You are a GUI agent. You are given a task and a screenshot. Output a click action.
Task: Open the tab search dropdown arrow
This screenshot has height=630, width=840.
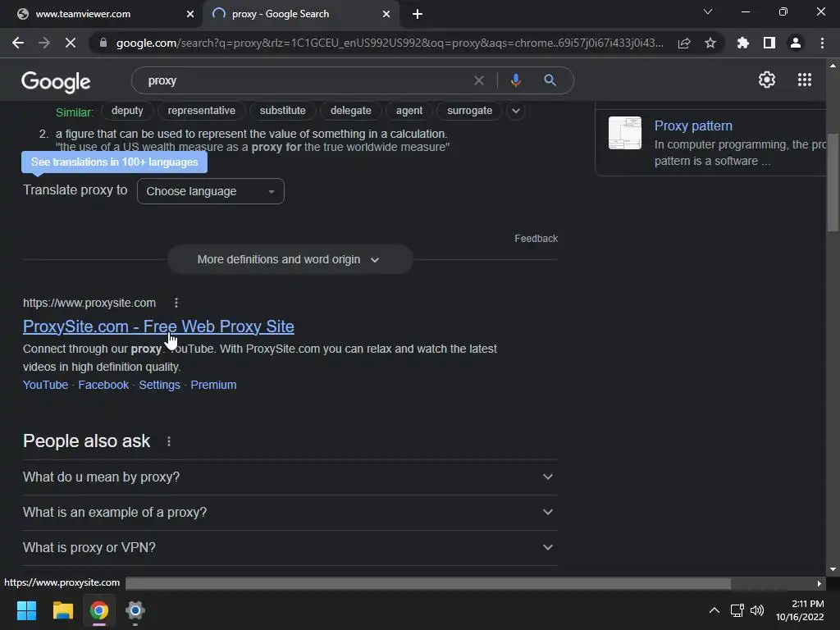pyautogui.click(x=708, y=11)
